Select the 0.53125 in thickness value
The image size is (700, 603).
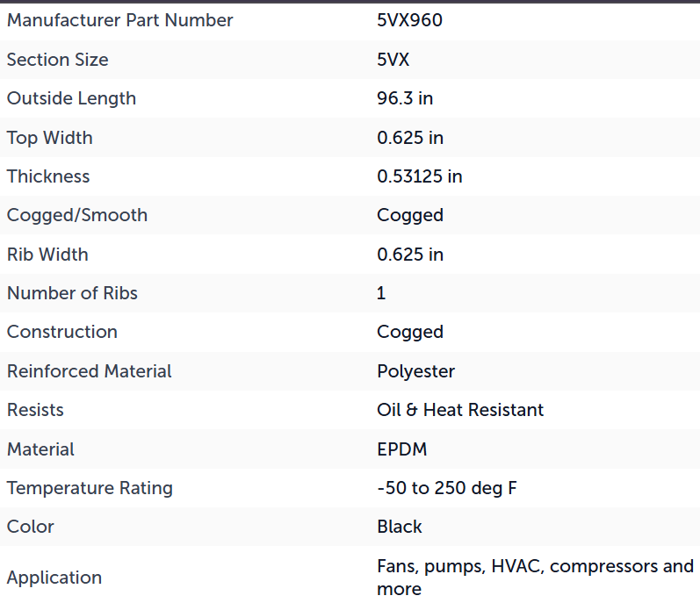click(x=419, y=176)
